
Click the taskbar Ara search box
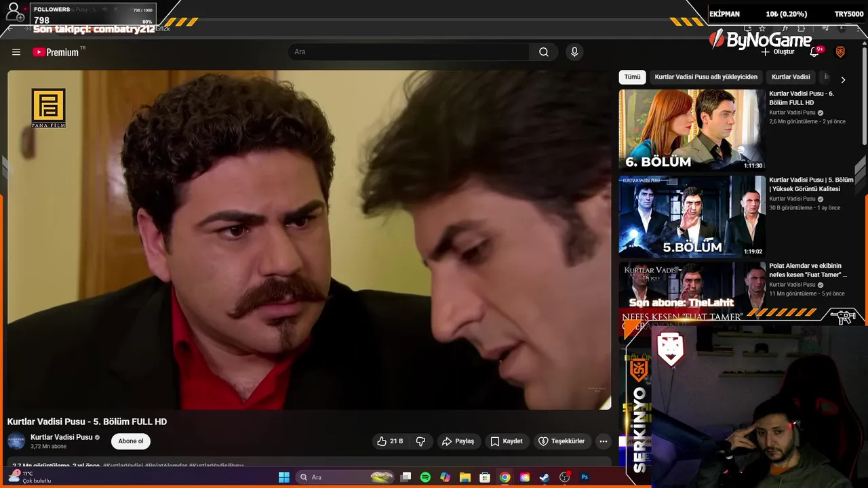click(346, 477)
